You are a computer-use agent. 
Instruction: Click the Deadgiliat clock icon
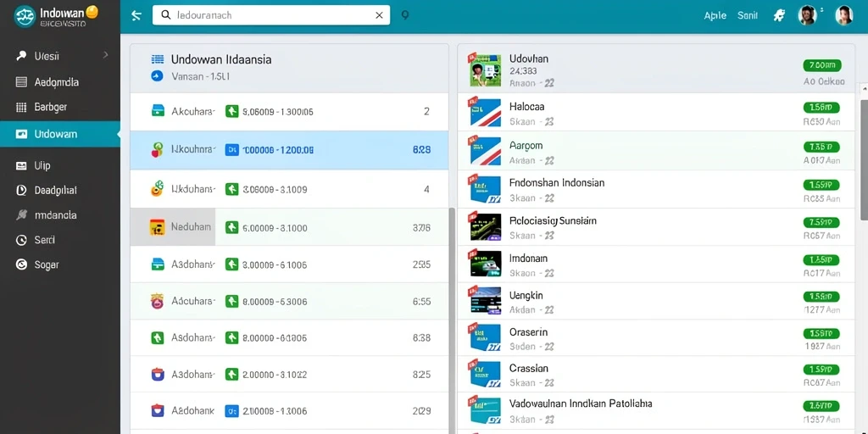[x=21, y=191]
